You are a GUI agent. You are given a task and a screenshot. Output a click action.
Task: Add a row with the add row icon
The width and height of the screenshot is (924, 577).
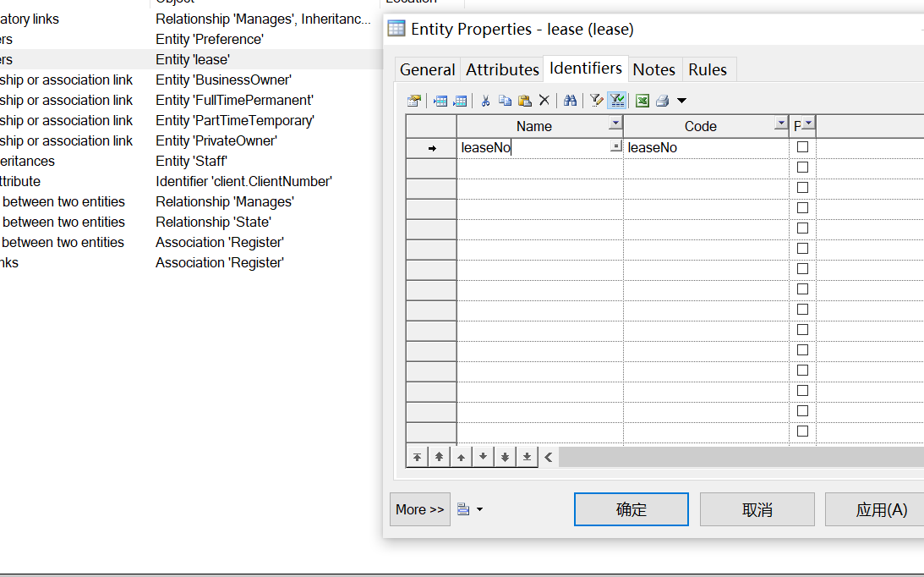click(461, 100)
